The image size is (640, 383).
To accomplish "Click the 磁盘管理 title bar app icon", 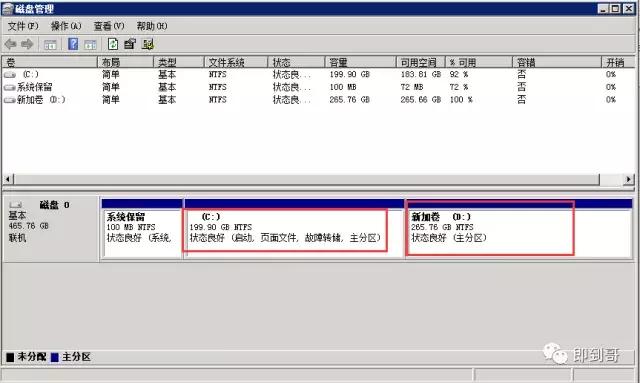I will tap(8, 9).
